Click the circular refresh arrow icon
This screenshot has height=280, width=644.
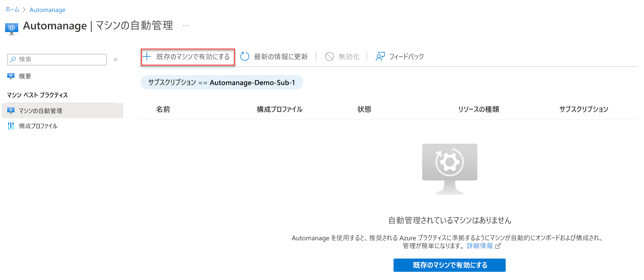[245, 57]
